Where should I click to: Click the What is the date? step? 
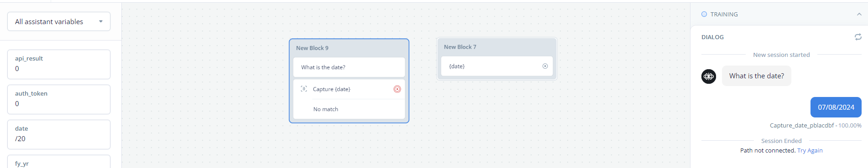point(349,67)
